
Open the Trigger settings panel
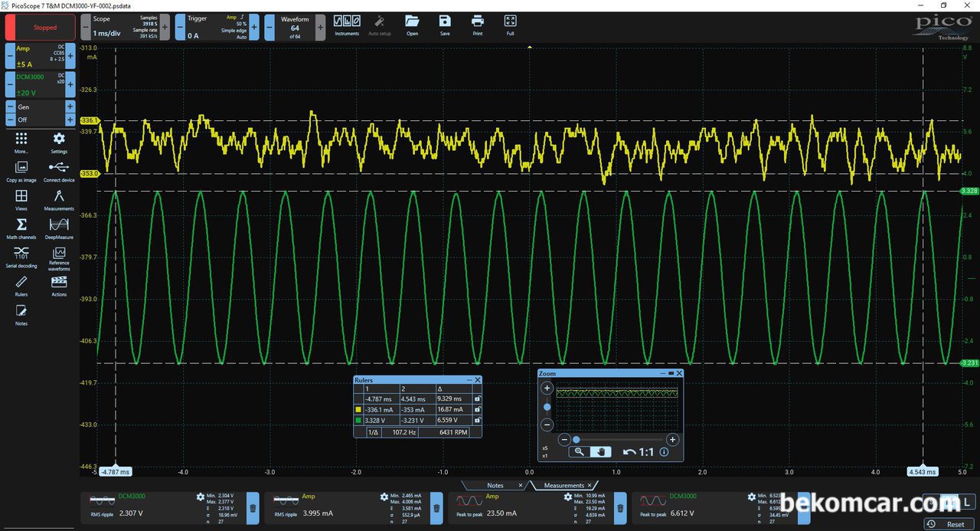click(218, 27)
